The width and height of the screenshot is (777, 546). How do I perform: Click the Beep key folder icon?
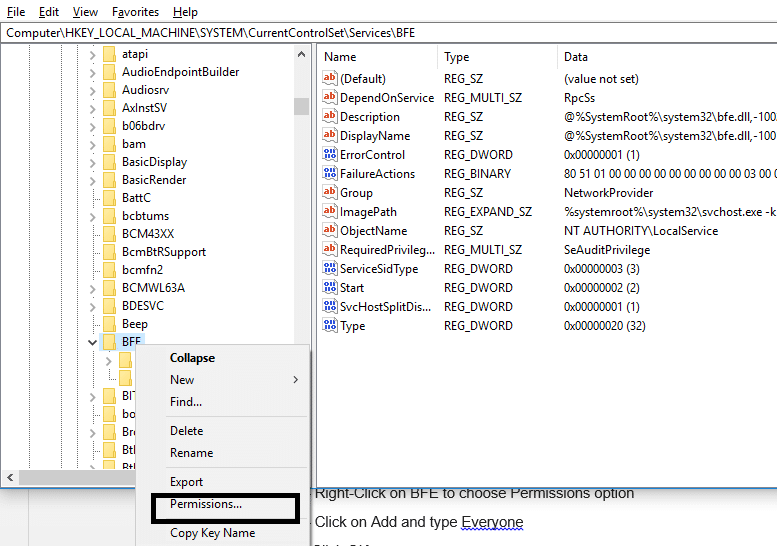point(109,324)
